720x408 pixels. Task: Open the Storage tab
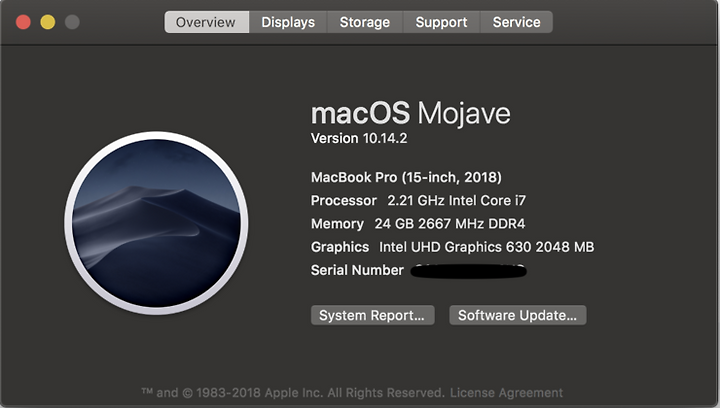[365, 22]
